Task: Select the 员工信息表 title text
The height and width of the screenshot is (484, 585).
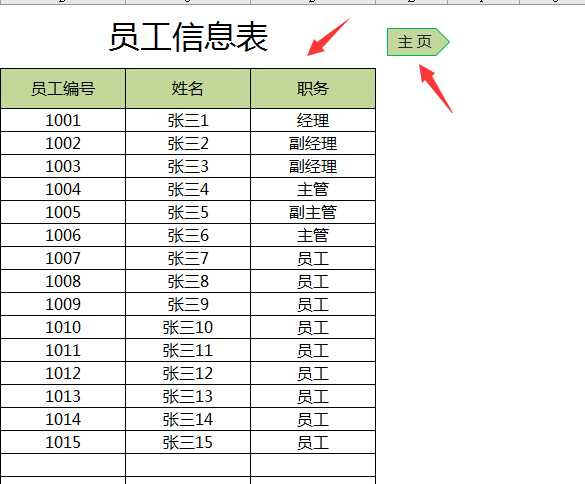Action: click(188, 37)
